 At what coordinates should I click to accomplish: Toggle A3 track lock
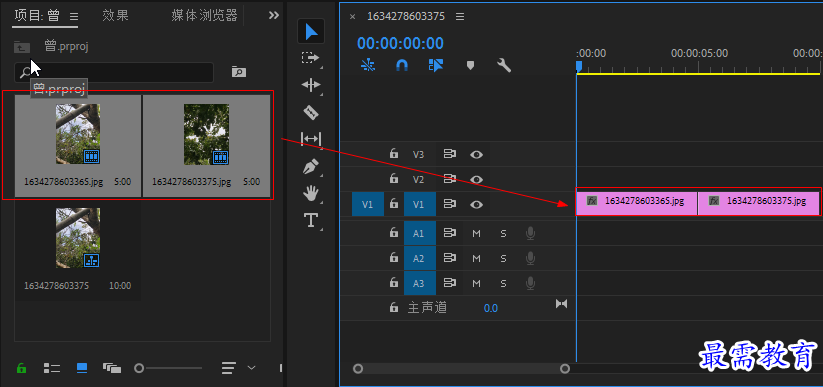tap(393, 283)
